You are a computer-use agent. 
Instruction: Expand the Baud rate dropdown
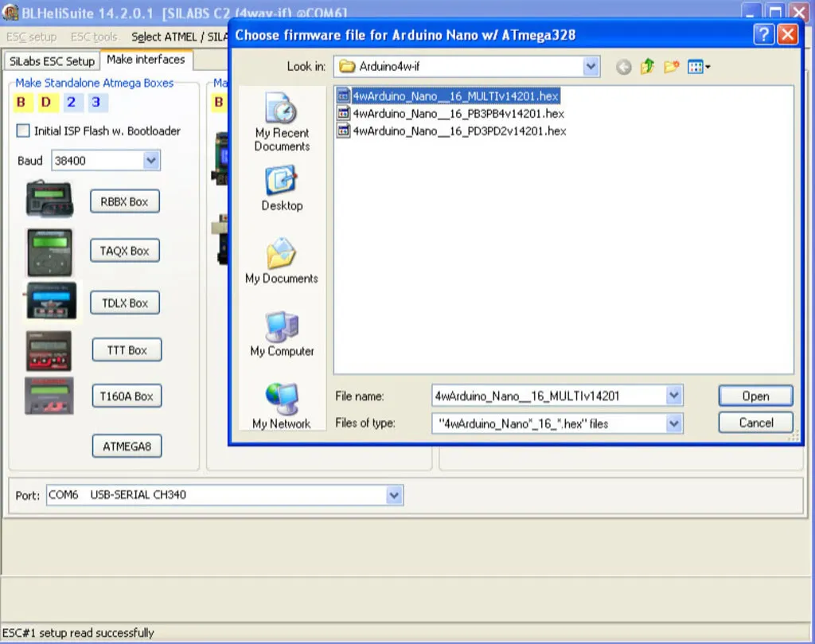pos(151,161)
